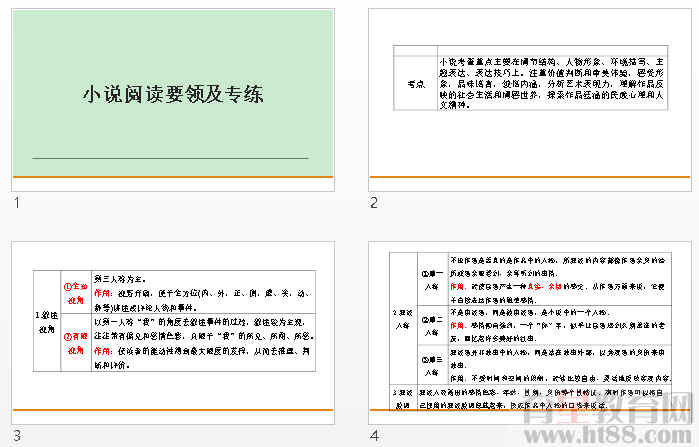Click slide number 3 label
Viewport: 699px width, 447px height.
tap(15, 436)
